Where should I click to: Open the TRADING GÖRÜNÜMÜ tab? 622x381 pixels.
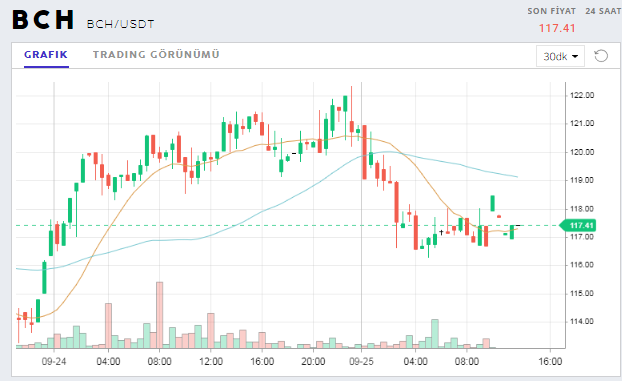(156, 54)
